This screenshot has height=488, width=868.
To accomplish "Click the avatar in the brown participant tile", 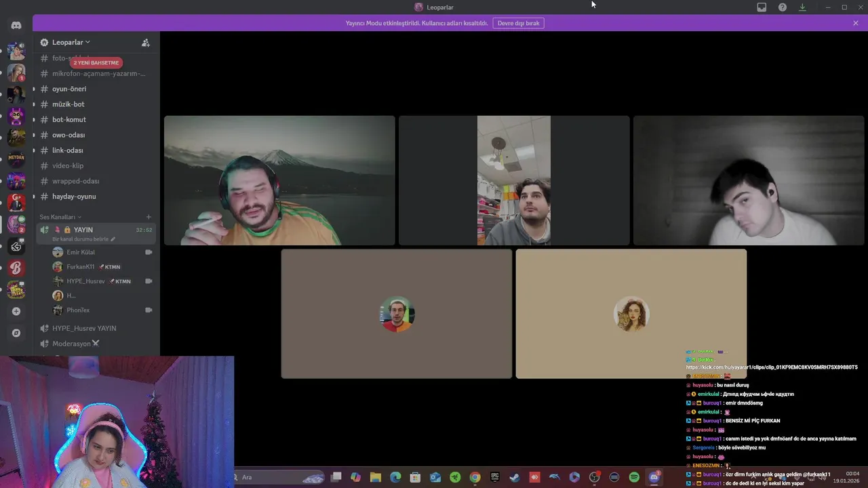I will point(397,314).
